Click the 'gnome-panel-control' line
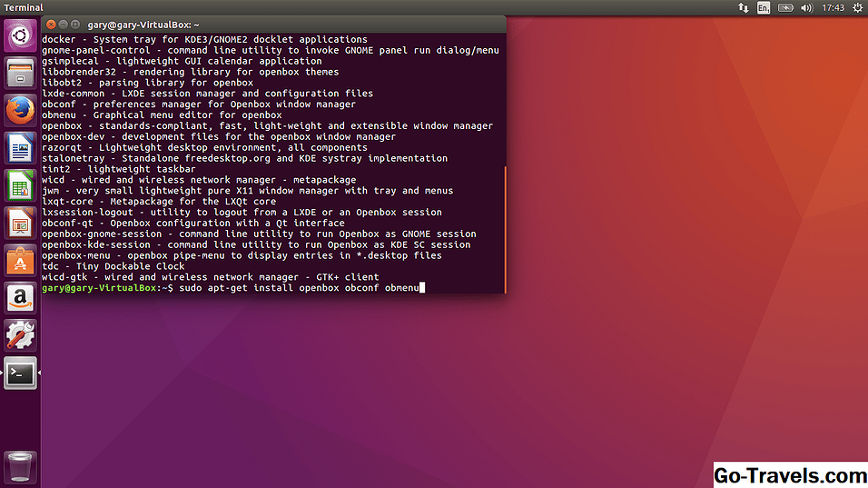 [x=271, y=50]
